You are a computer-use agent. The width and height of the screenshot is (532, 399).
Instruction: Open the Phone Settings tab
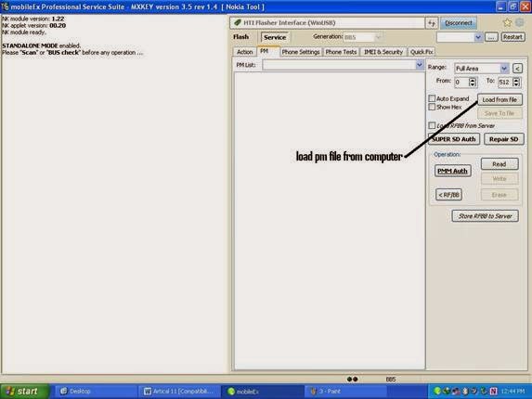click(301, 52)
